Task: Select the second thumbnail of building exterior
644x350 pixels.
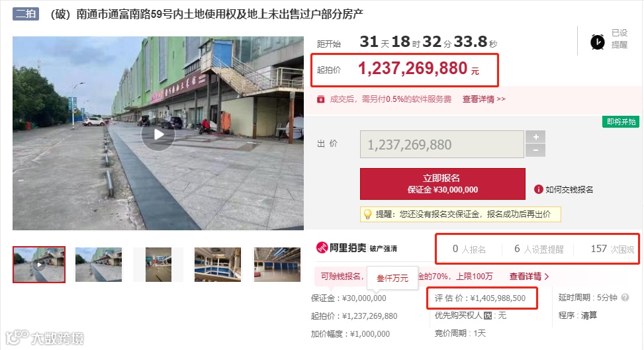Action: [99, 265]
